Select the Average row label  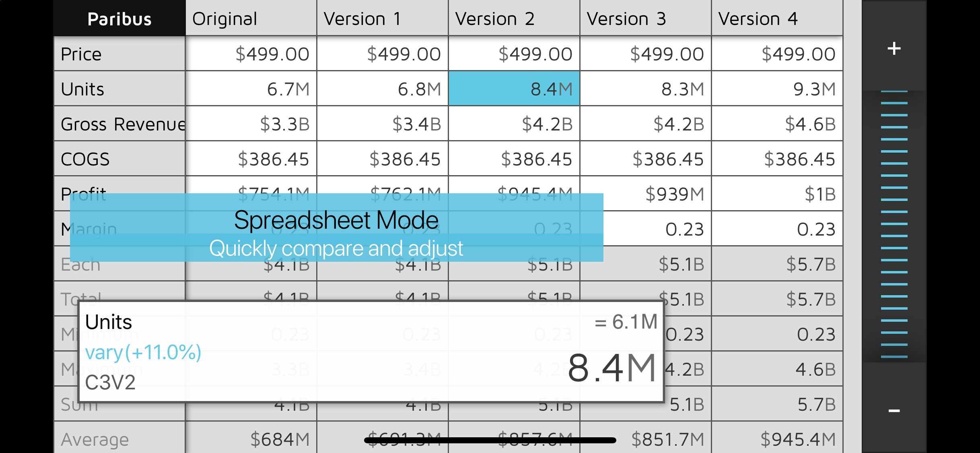click(119, 439)
